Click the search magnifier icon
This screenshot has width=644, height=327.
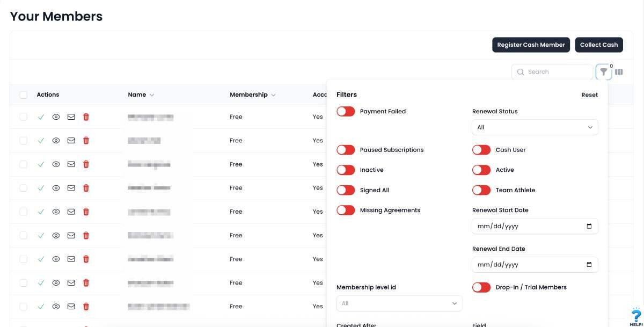[521, 71]
